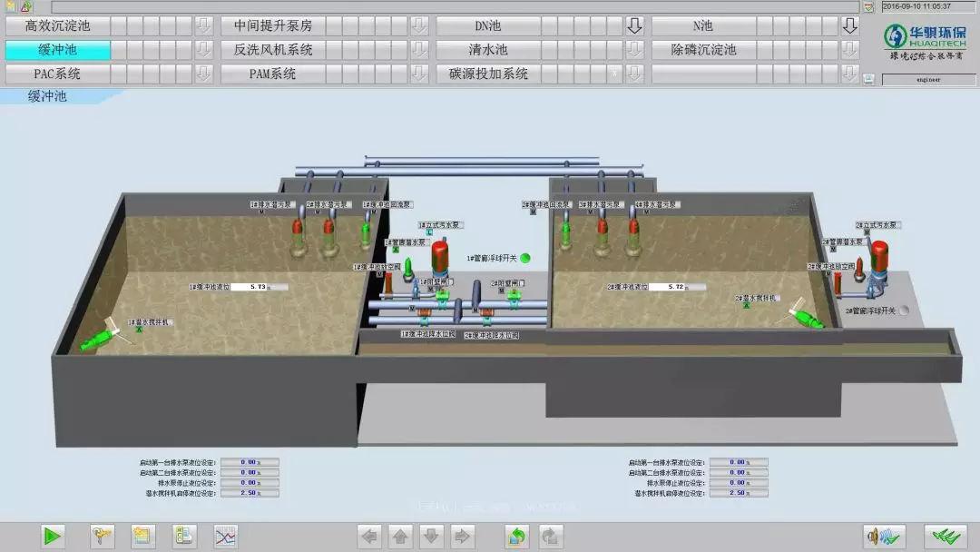Select 4#排水潜污泵 red pump
The image size is (980, 552).
[633, 236]
